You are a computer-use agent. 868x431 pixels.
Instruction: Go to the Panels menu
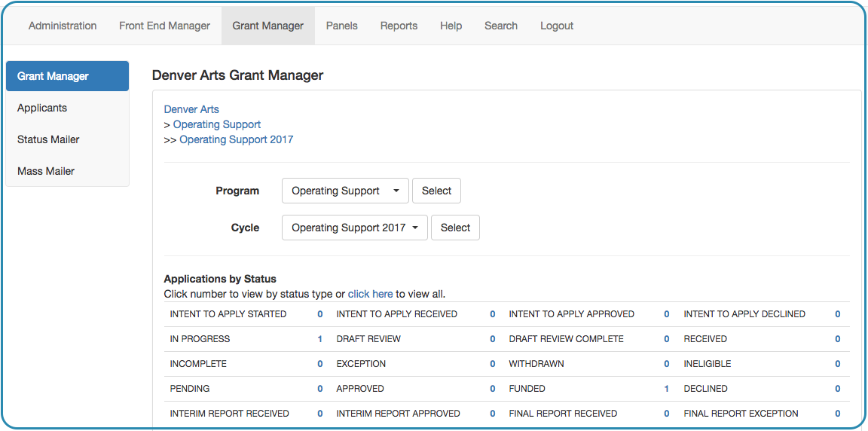pyautogui.click(x=341, y=26)
